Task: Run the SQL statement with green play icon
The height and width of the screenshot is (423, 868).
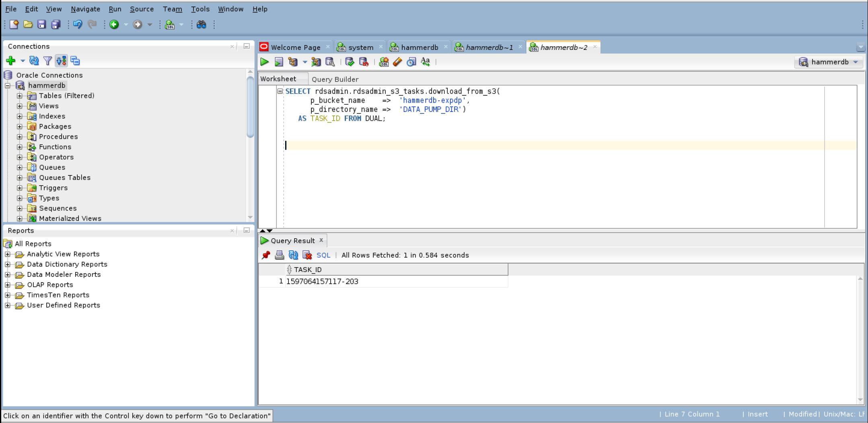Action: 265,62
